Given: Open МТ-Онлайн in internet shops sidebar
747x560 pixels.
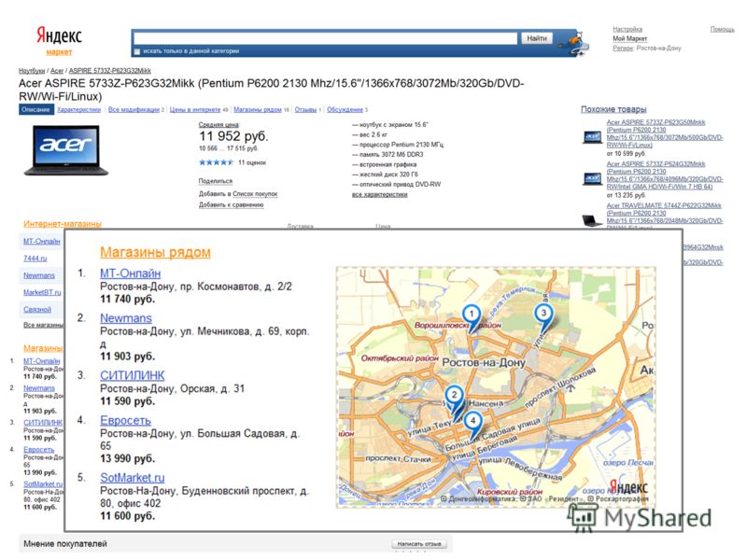Looking at the screenshot, I should [42, 242].
